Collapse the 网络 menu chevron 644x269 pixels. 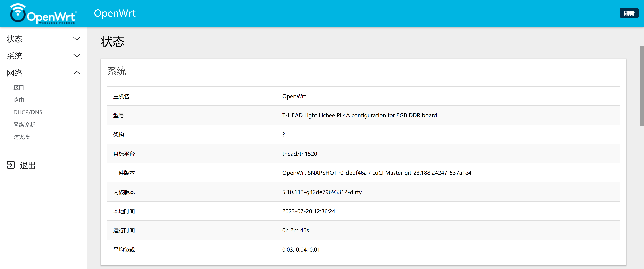tap(77, 73)
